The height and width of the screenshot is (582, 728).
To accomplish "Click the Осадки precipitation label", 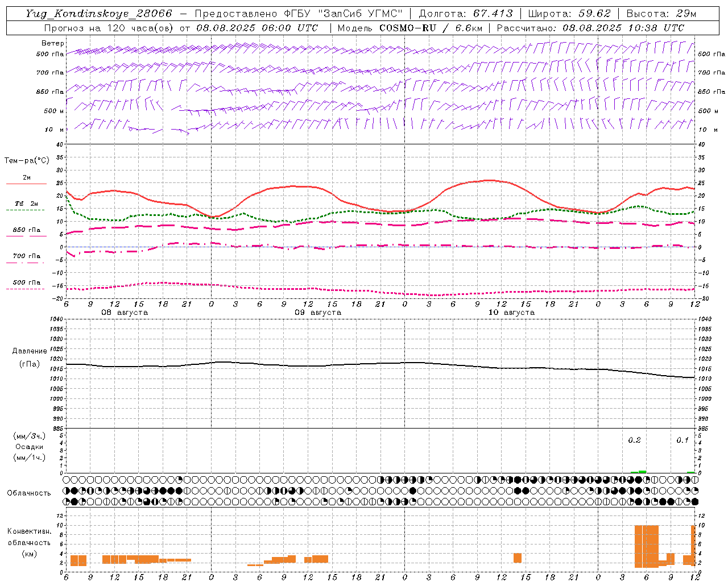I will coord(30,447).
